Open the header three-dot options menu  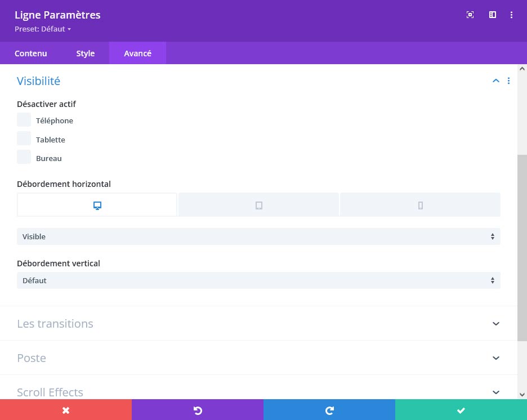tap(511, 15)
